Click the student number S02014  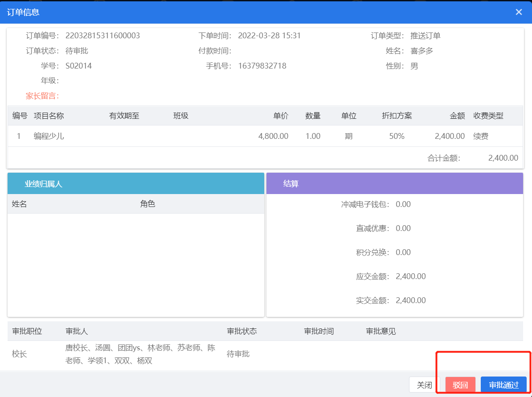[x=78, y=66]
